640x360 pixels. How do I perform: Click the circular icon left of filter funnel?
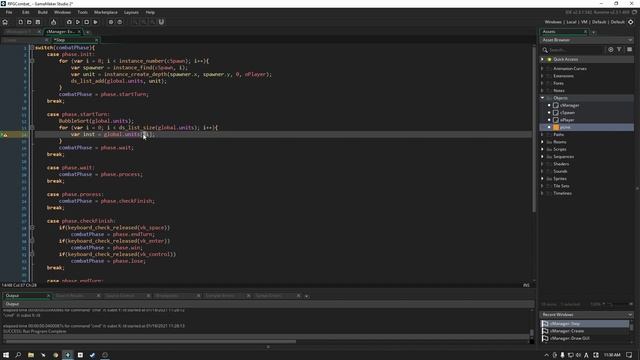[x=611, y=49]
